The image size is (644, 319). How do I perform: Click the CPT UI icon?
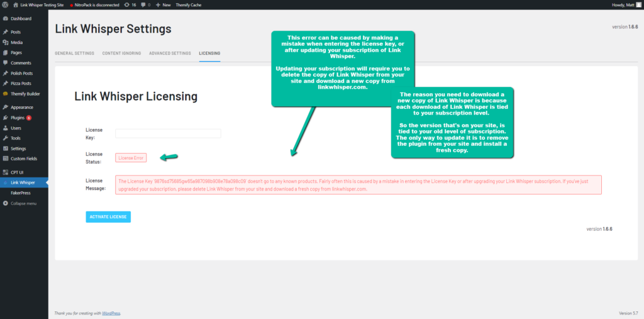(x=5, y=172)
